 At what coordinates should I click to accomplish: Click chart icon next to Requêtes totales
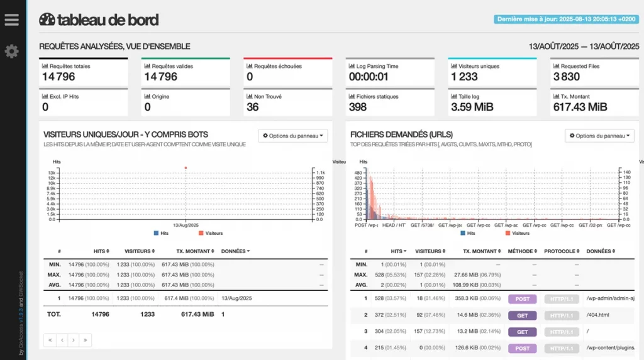coord(45,66)
